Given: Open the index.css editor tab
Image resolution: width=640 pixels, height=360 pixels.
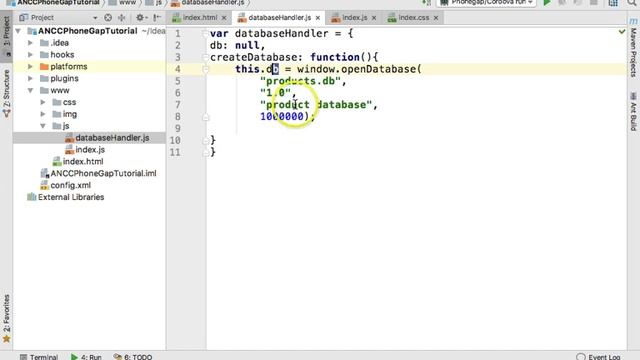Looking at the screenshot, I should (x=413, y=18).
